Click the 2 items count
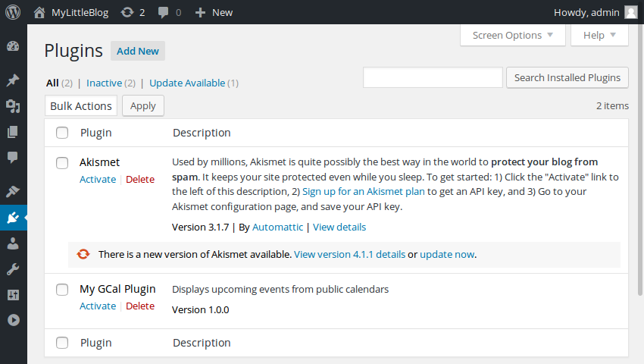The width and height of the screenshot is (644, 364). [x=612, y=105]
